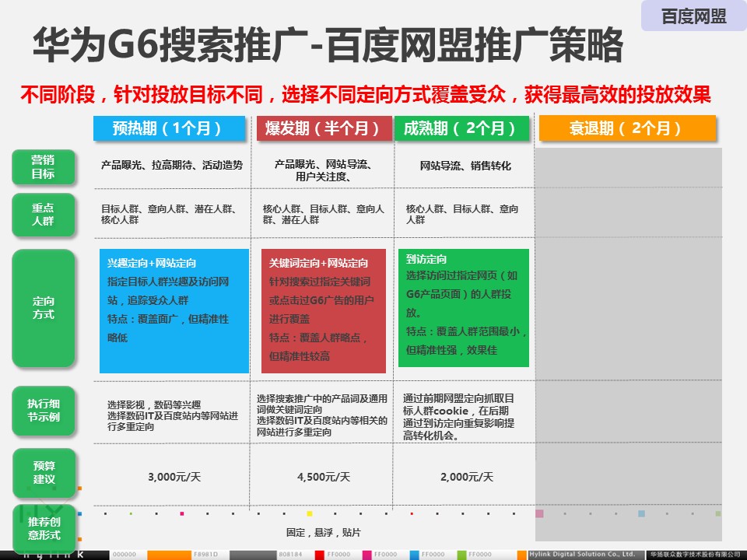This screenshot has width=747, height=560.
Task: Click the orange F8981D color swatch
Action: pos(171,554)
